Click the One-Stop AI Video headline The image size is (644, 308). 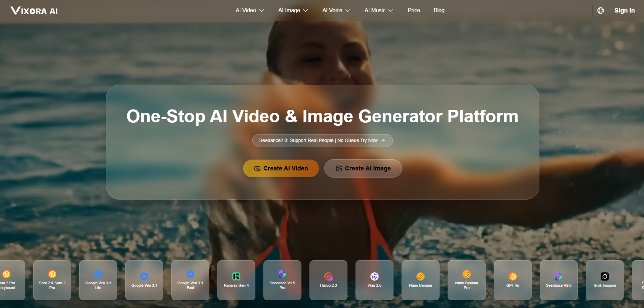pos(322,116)
